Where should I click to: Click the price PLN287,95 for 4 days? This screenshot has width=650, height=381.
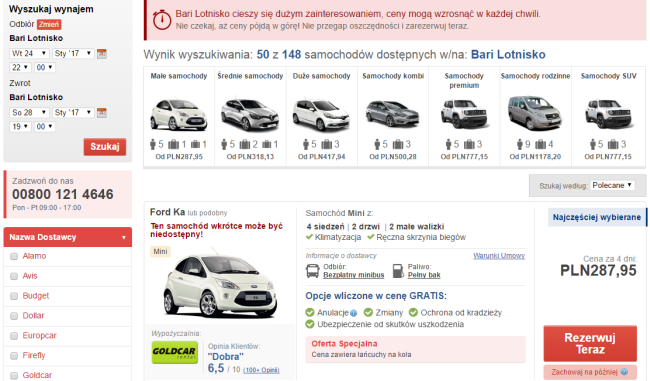598,270
